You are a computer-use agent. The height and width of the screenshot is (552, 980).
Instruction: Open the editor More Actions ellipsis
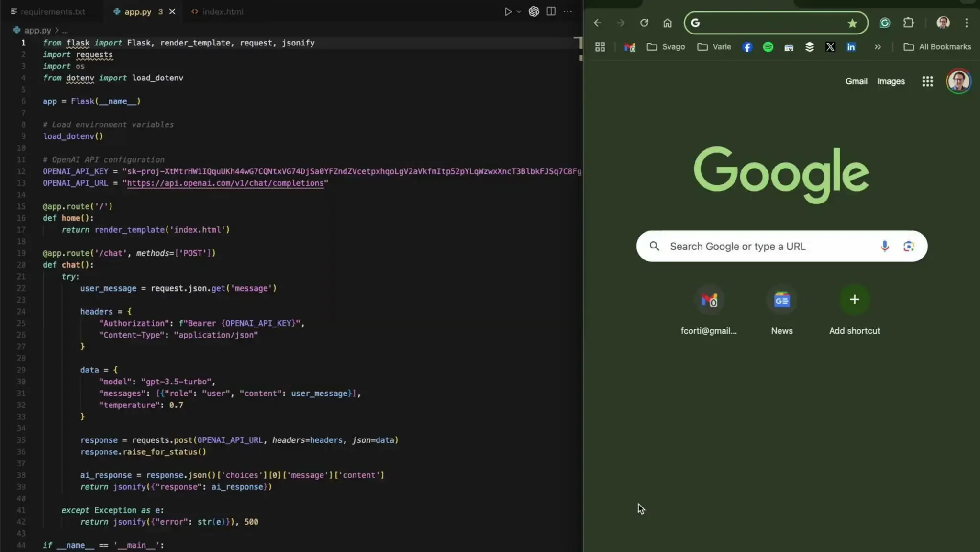568,11
